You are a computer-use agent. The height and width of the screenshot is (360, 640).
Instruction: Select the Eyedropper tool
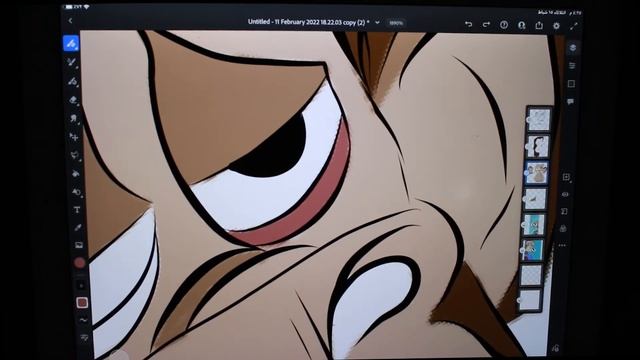pos(78,227)
